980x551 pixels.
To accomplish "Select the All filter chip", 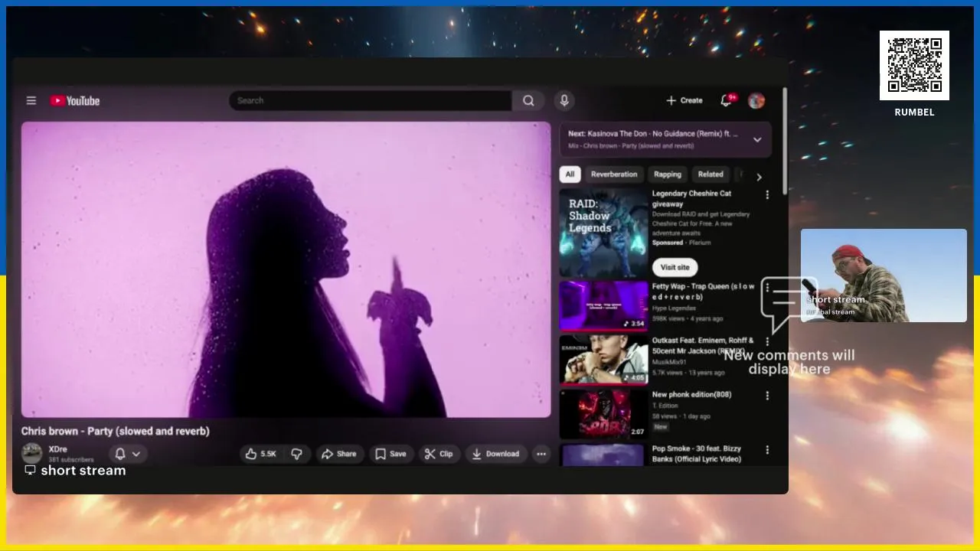I will tap(570, 174).
